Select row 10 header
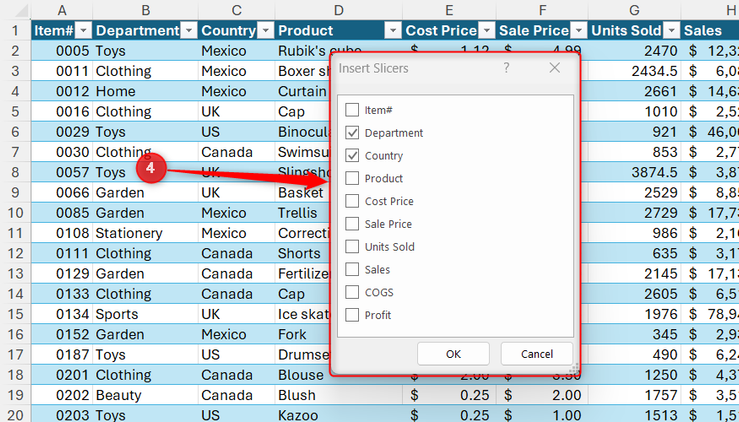739x422 pixels. pos(15,213)
